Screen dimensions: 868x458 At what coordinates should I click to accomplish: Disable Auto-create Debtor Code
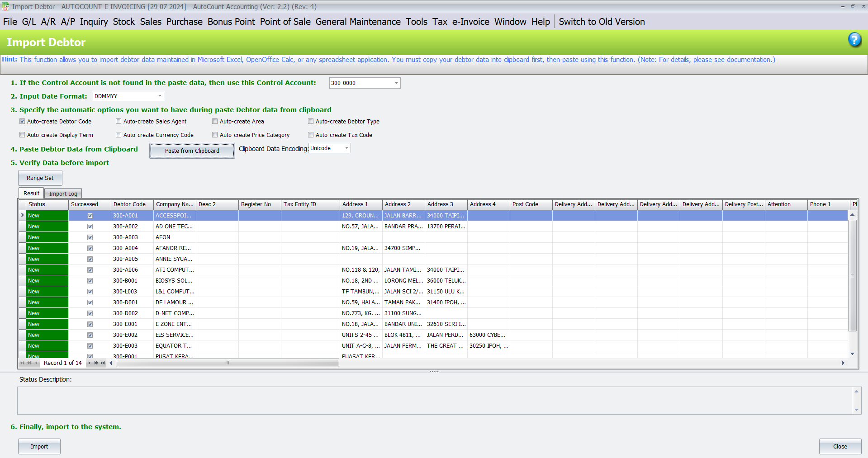[22, 121]
